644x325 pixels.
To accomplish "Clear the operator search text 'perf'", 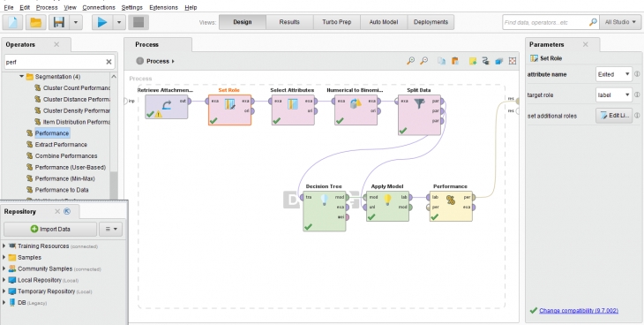I will tap(109, 62).
